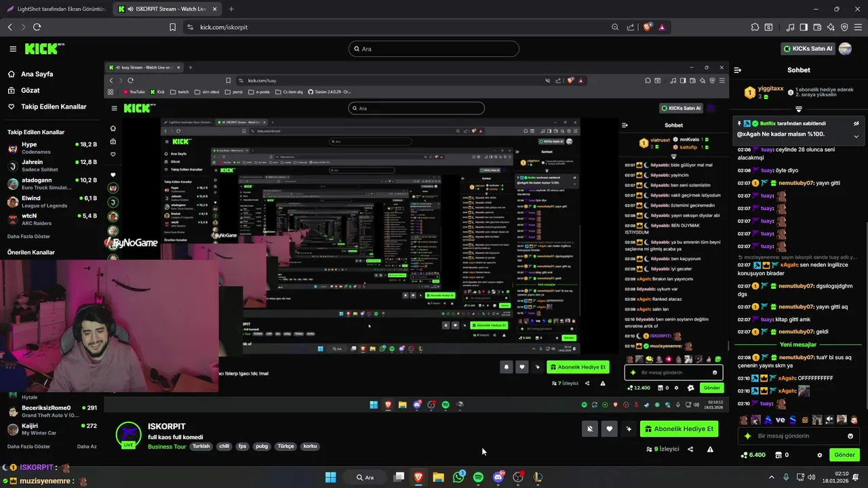Open Brave Leo AI sparkle icon
The image size is (868, 488).
point(831,27)
